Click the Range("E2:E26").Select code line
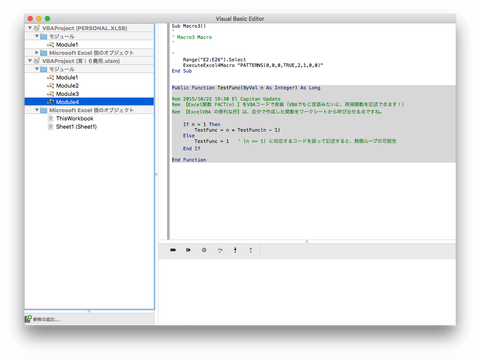480x360 pixels. pos(214,60)
